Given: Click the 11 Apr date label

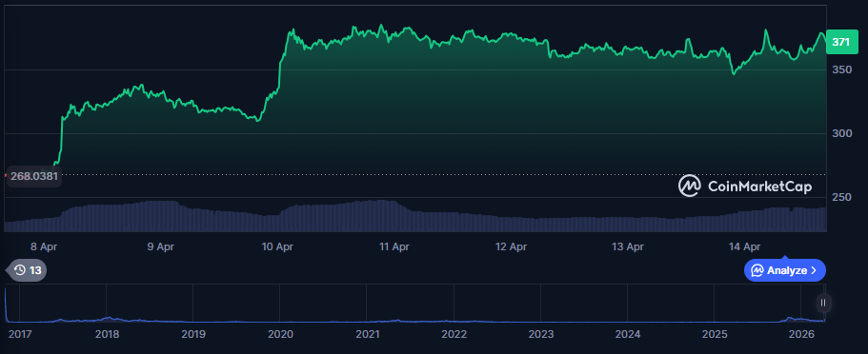Looking at the screenshot, I should coord(394,247).
